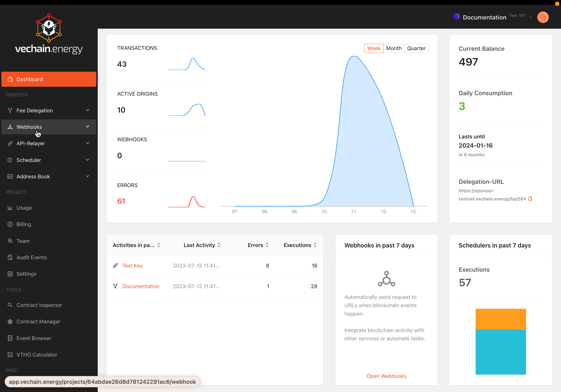Switch chart range to Quarter
The height and width of the screenshot is (392, 561).
point(416,48)
